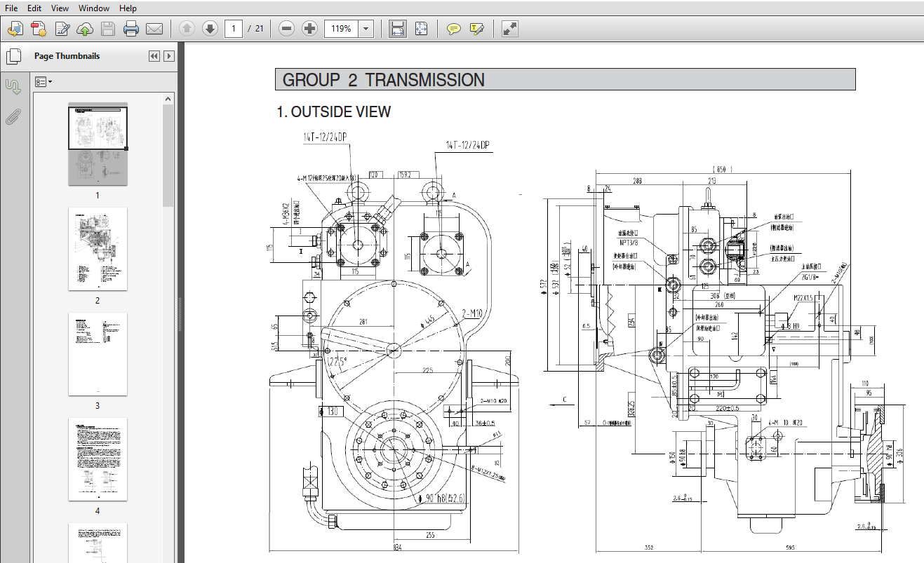Open the View menu
Screen dimensions: 924x563
click(x=60, y=8)
